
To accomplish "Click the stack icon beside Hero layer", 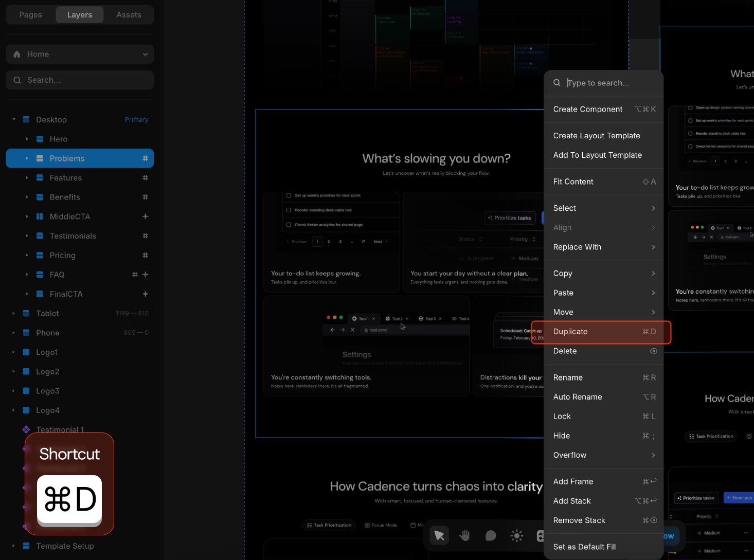I will (x=40, y=139).
